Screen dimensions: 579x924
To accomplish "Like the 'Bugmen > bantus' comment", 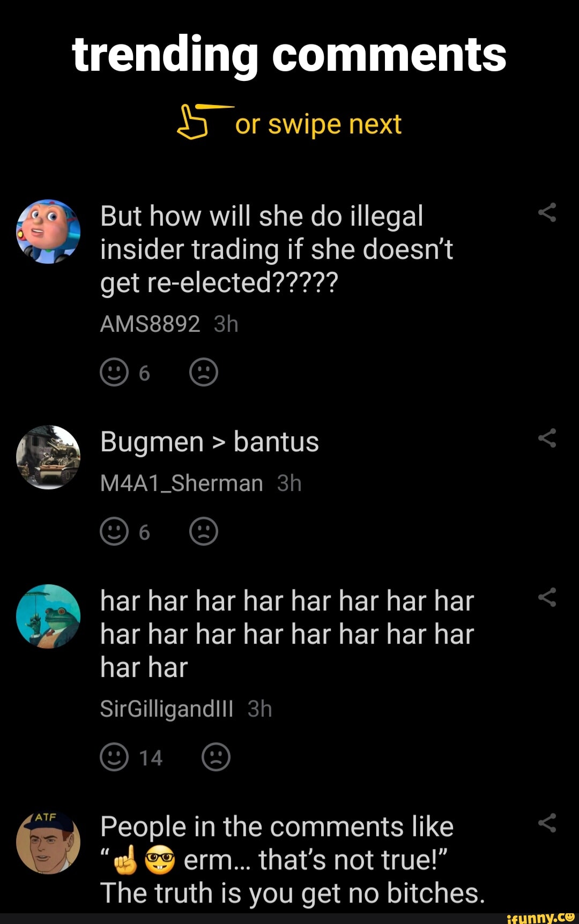I will [114, 531].
